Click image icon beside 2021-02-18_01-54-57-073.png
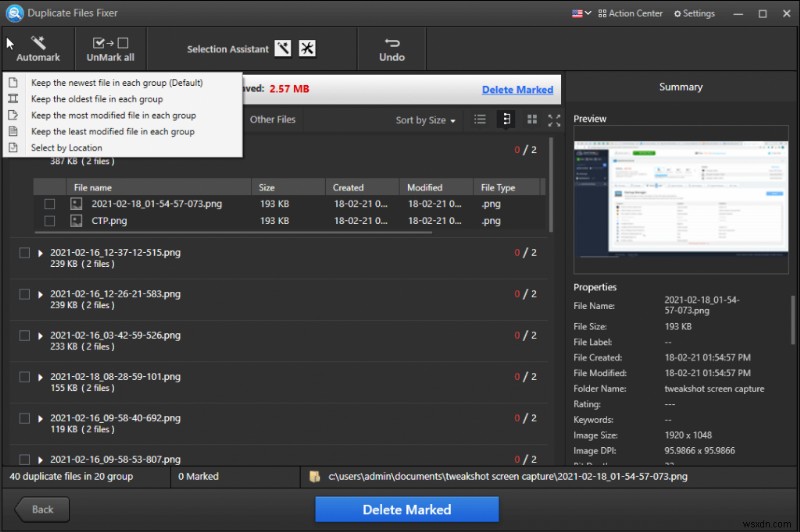 coord(76,204)
